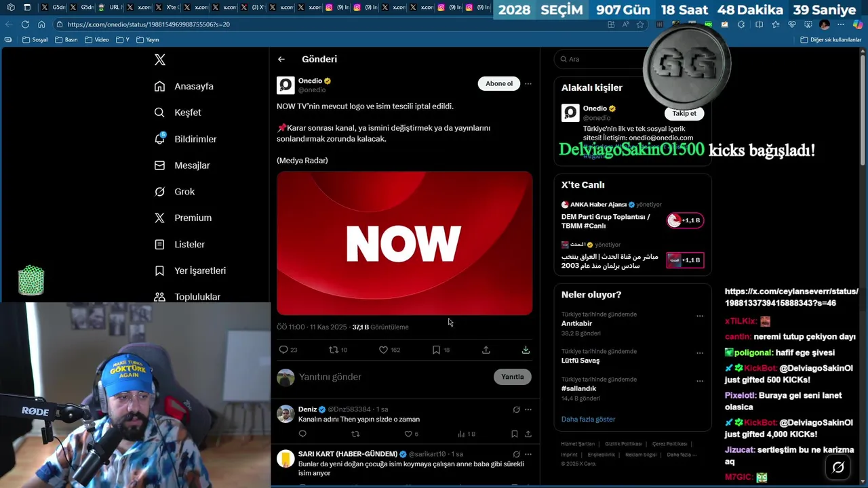Open SARI KART's yellow profile avatar

pos(285,459)
